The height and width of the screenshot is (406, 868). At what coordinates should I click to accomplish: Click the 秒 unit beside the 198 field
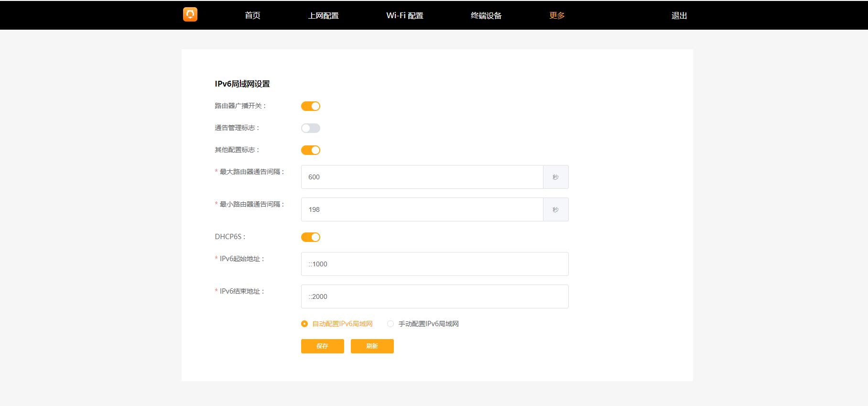tap(555, 209)
